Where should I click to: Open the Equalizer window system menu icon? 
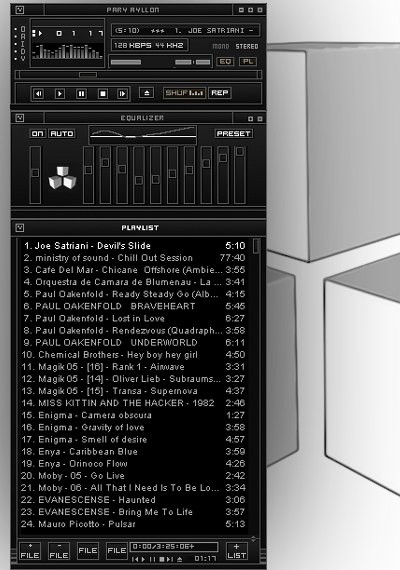[x=20, y=118]
